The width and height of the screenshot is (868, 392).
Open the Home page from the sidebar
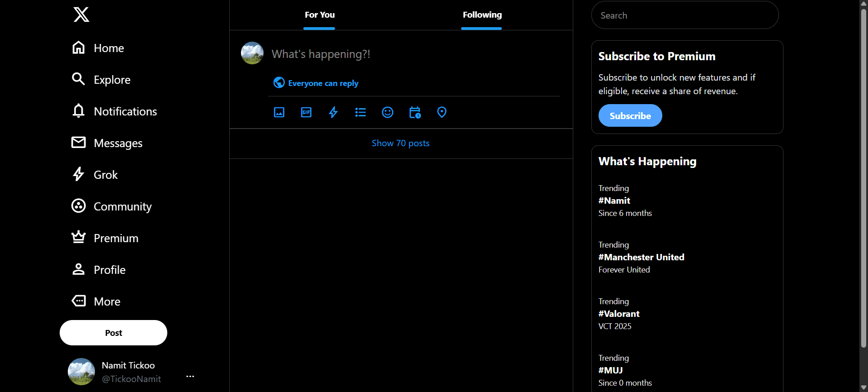click(x=98, y=48)
